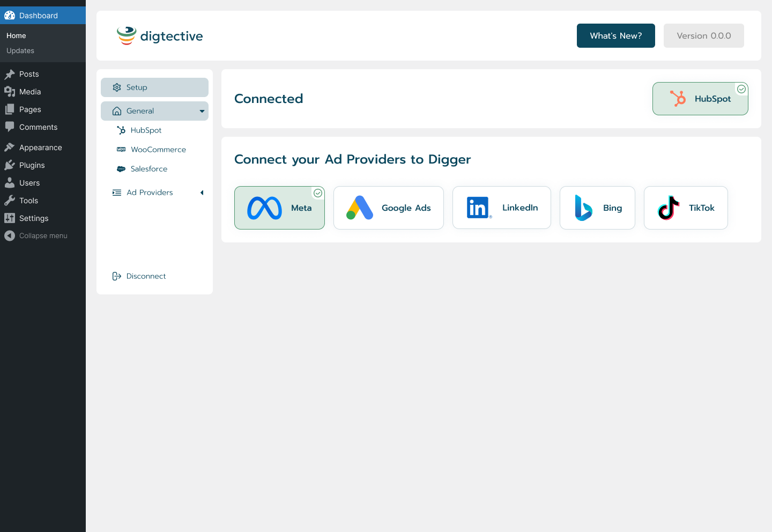Click the Version 0.0.0 button
The height and width of the screenshot is (532, 772).
coord(704,36)
